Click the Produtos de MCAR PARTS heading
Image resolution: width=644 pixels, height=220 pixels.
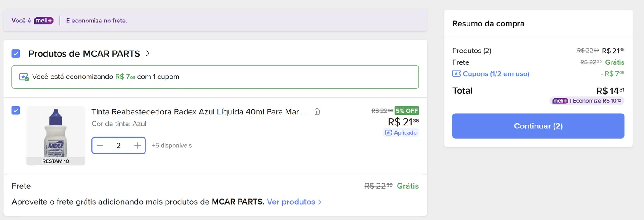(x=84, y=54)
